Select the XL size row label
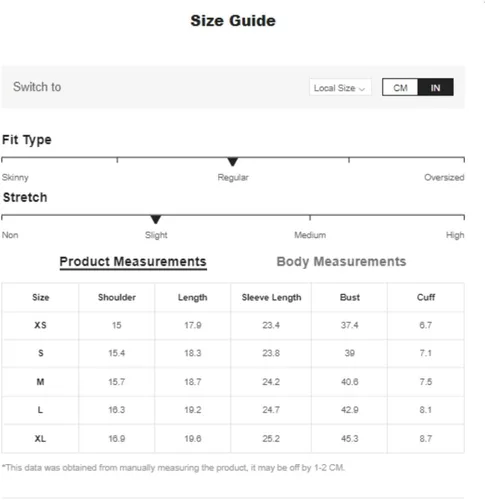485x500 pixels. 40,438
